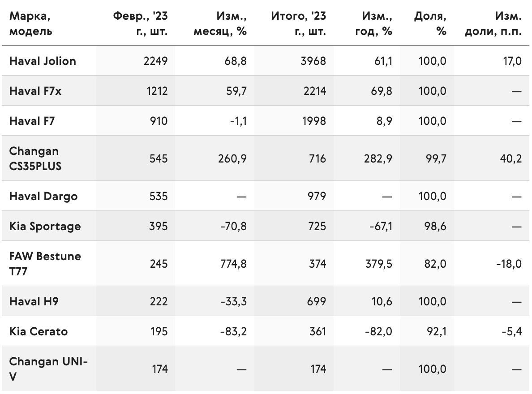Image resolution: width=532 pixels, height=394 pixels.
Task: Click the Changan CS35PLUS model name
Action: click(35, 158)
